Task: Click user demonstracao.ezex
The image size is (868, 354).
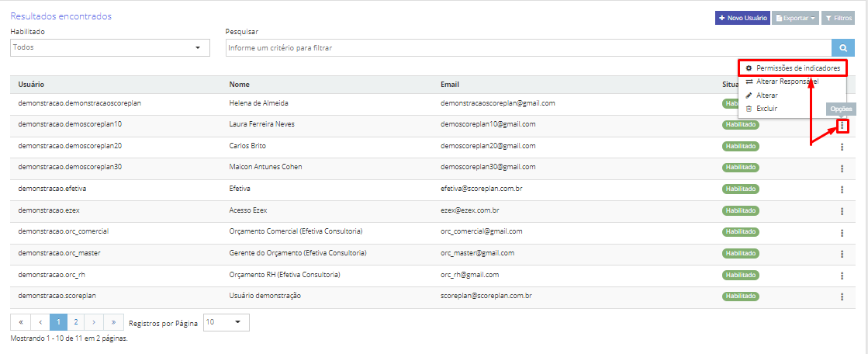Action: (50, 210)
